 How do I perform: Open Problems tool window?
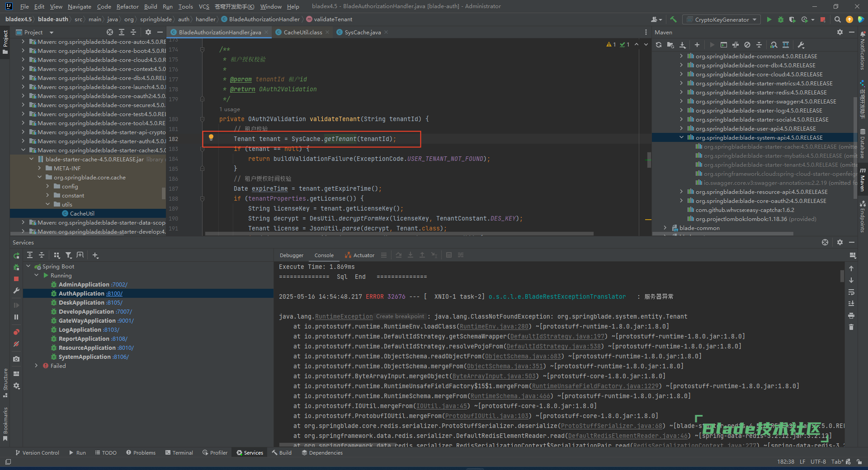(x=141, y=452)
